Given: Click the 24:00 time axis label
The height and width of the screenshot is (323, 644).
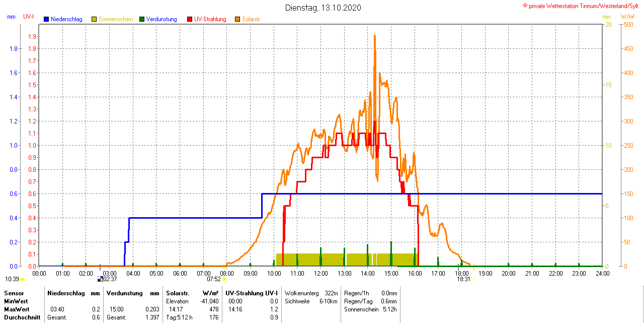Looking at the screenshot, I should coord(602,273).
